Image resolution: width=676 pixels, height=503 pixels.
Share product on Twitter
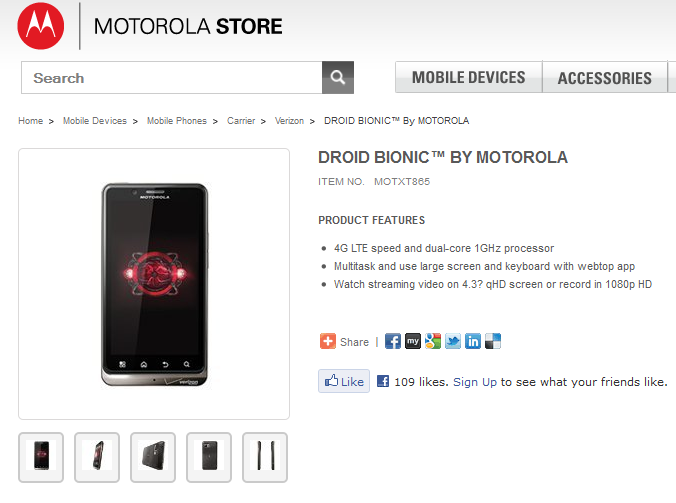[x=452, y=341]
